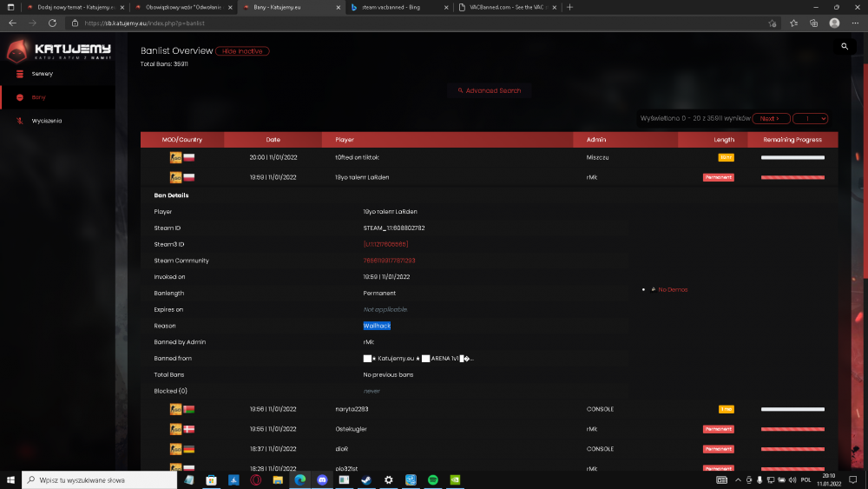This screenshot has height=489, width=868.
Task: Open the Steam3 ID link
Action: point(386,244)
